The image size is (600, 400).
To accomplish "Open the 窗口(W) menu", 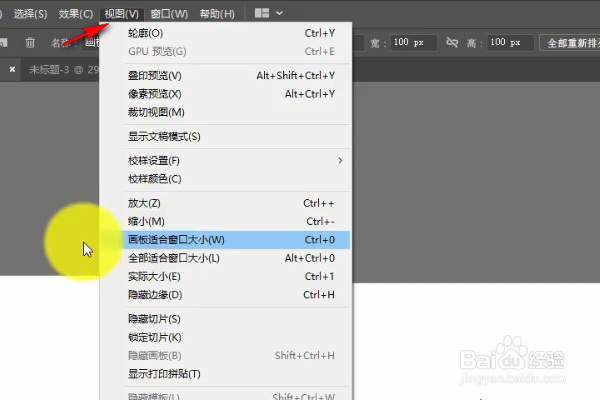I will tap(169, 14).
